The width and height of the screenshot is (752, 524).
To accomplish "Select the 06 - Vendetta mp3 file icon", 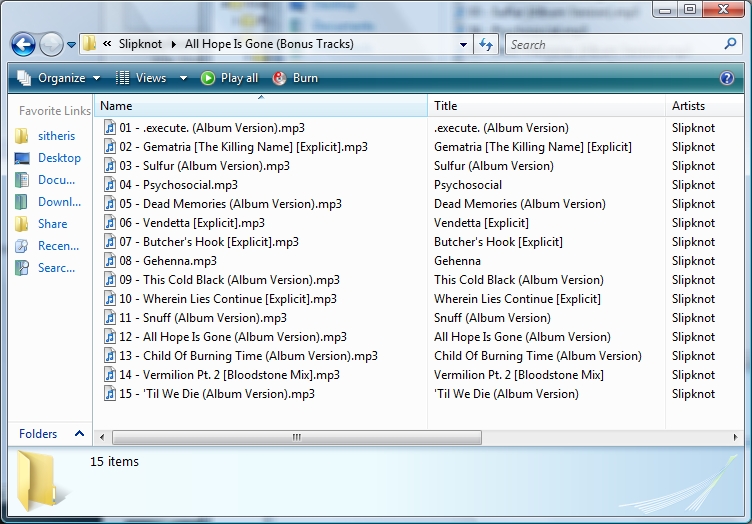I will [110, 222].
